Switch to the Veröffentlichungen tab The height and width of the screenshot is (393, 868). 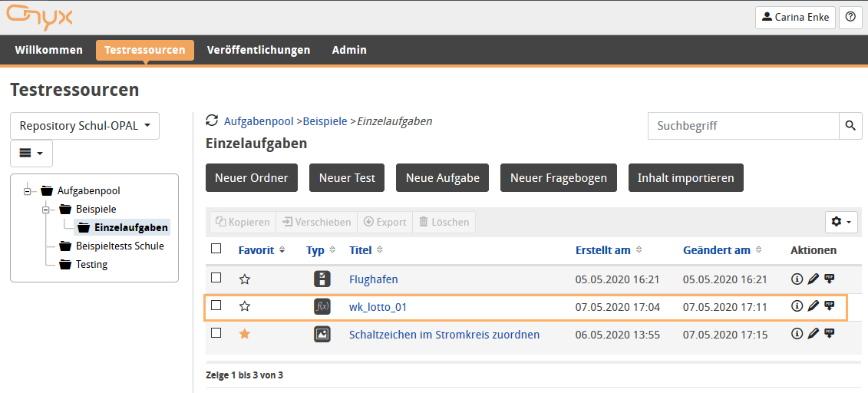click(259, 50)
